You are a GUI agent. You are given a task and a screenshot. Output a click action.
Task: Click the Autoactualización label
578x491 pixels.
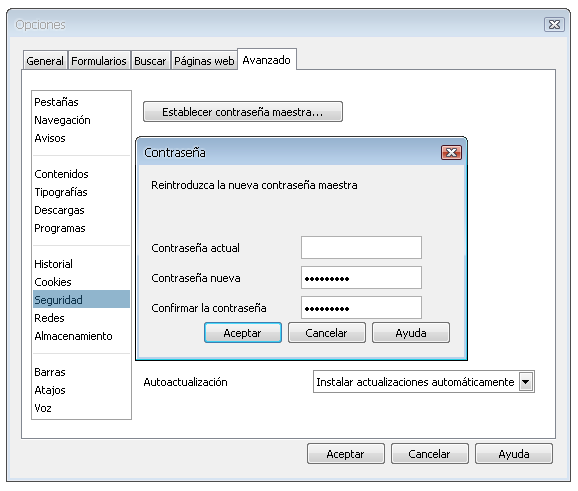tap(185, 382)
